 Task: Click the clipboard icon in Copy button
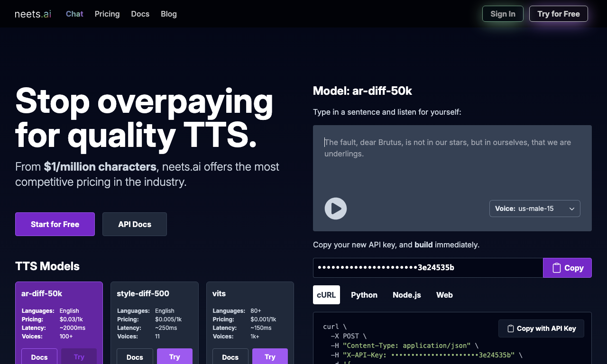point(557,268)
